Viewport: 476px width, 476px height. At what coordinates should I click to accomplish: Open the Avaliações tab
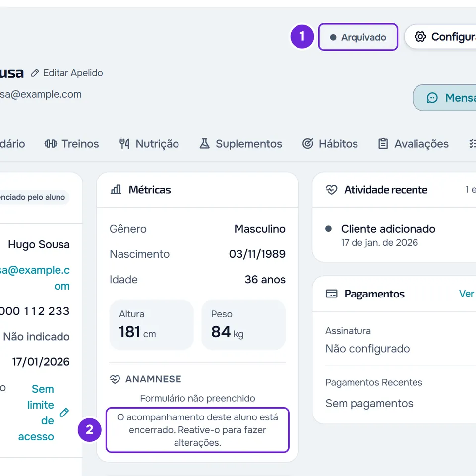click(413, 144)
